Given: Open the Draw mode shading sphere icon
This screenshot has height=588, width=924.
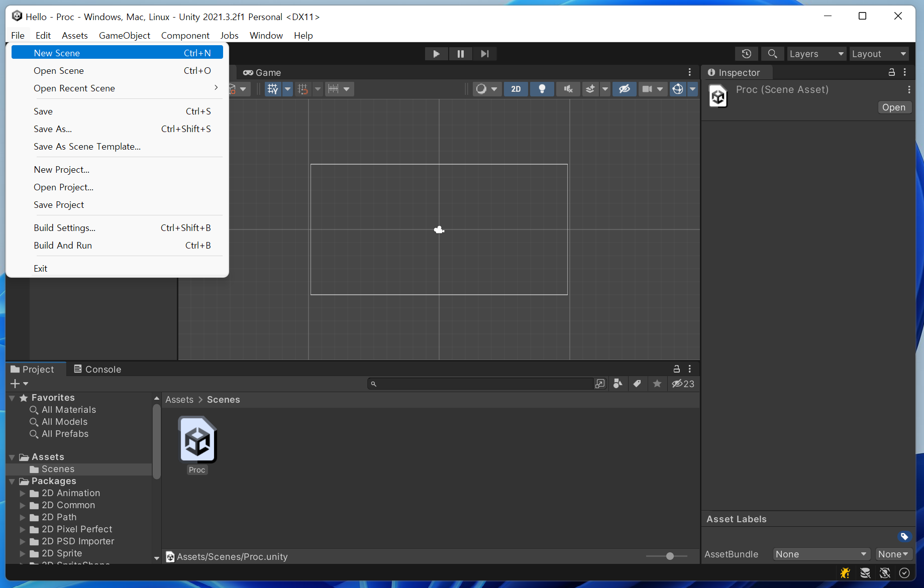Looking at the screenshot, I should pos(481,89).
